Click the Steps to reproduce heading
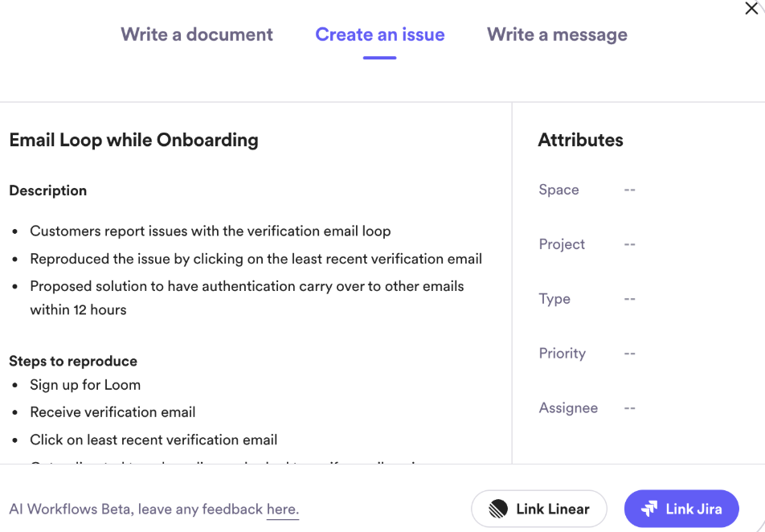 73,361
